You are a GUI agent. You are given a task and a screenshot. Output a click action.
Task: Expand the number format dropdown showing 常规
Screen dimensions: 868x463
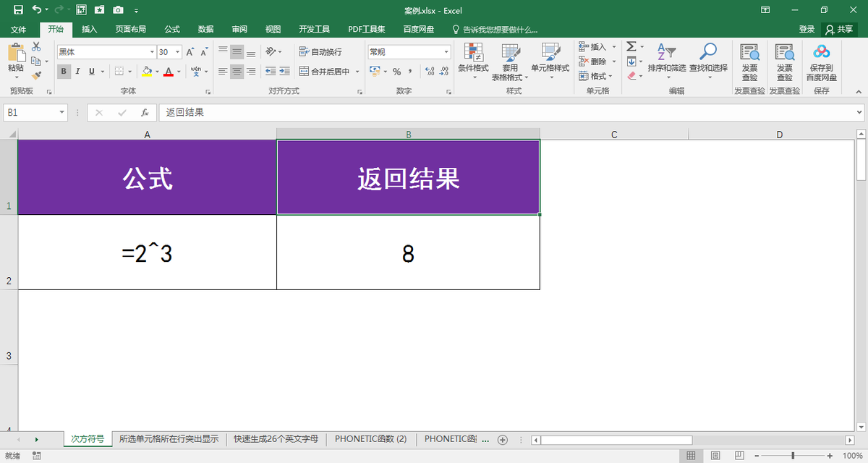pyautogui.click(x=446, y=52)
